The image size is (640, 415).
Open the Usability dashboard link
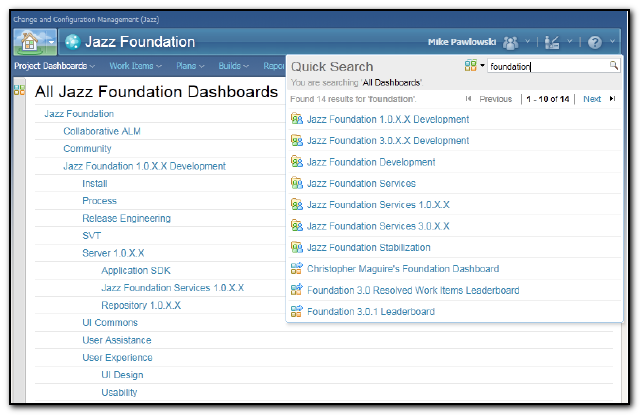point(119,393)
